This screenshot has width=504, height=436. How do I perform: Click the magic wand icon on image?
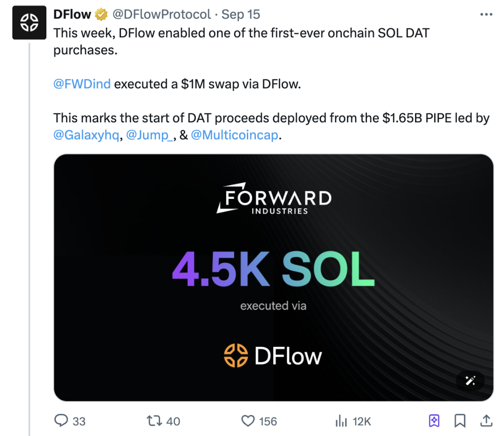470,381
